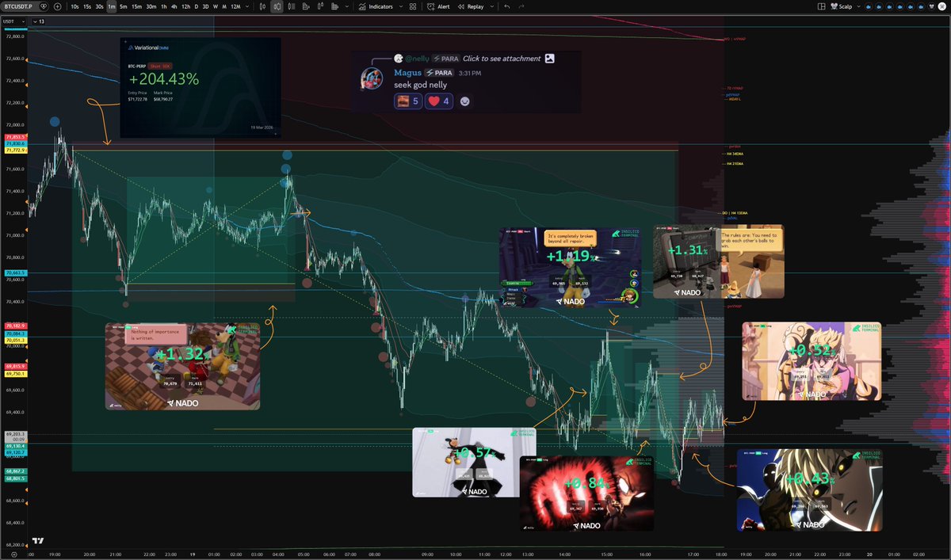Click the red 71,853.5 price label
951x560 pixels.
(x=16, y=138)
